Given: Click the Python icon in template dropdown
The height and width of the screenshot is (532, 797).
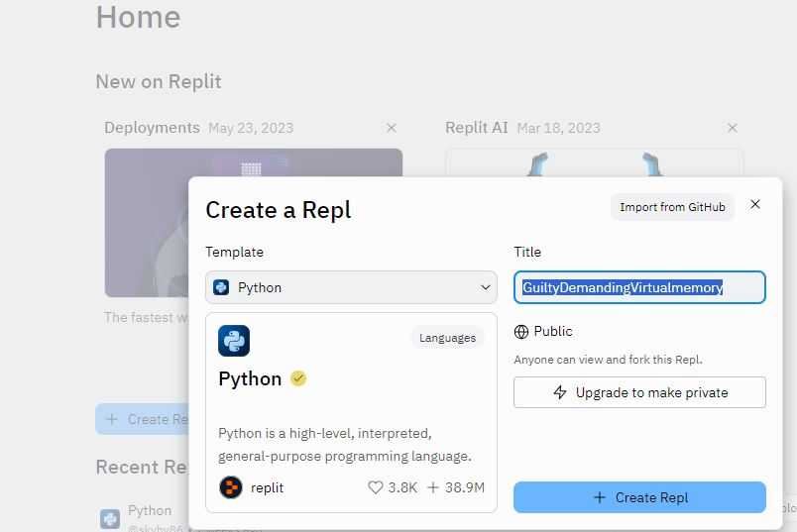Looking at the screenshot, I should pos(221,287).
